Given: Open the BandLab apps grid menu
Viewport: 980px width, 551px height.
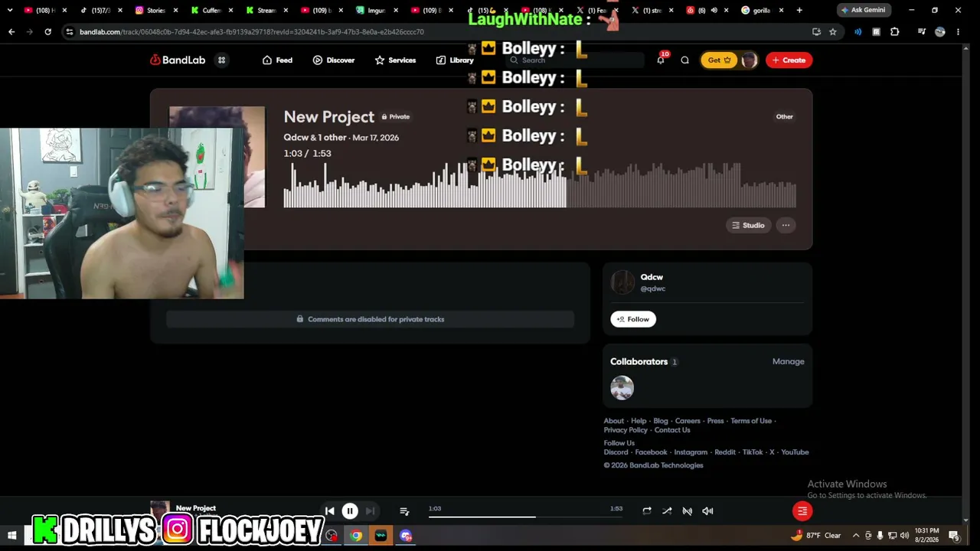Looking at the screenshot, I should [x=221, y=60].
